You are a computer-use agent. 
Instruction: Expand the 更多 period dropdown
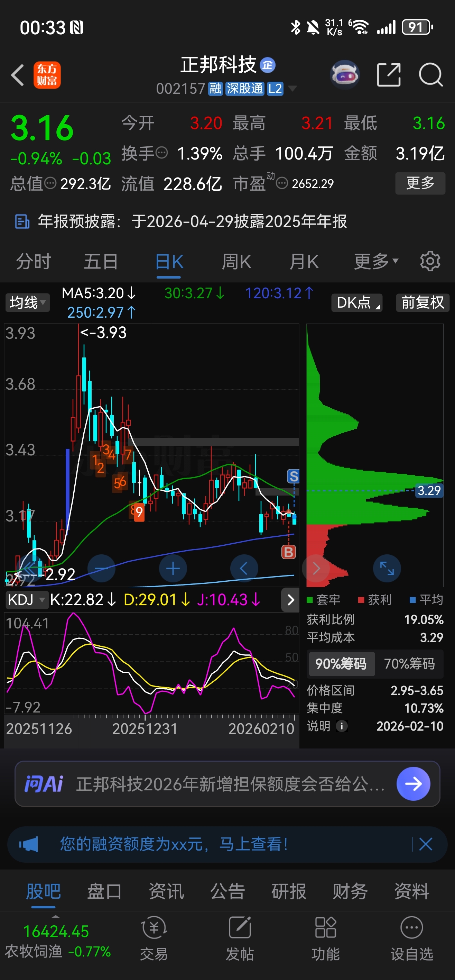click(x=376, y=262)
